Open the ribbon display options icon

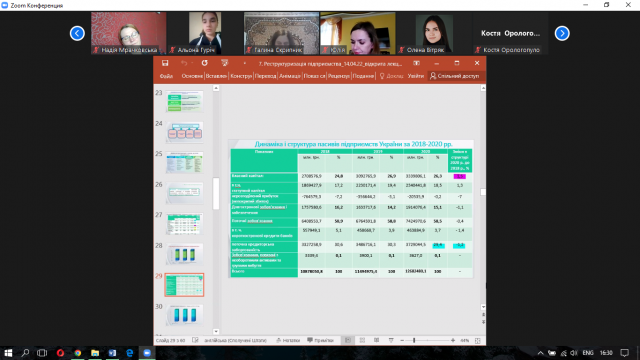[x=416, y=63]
